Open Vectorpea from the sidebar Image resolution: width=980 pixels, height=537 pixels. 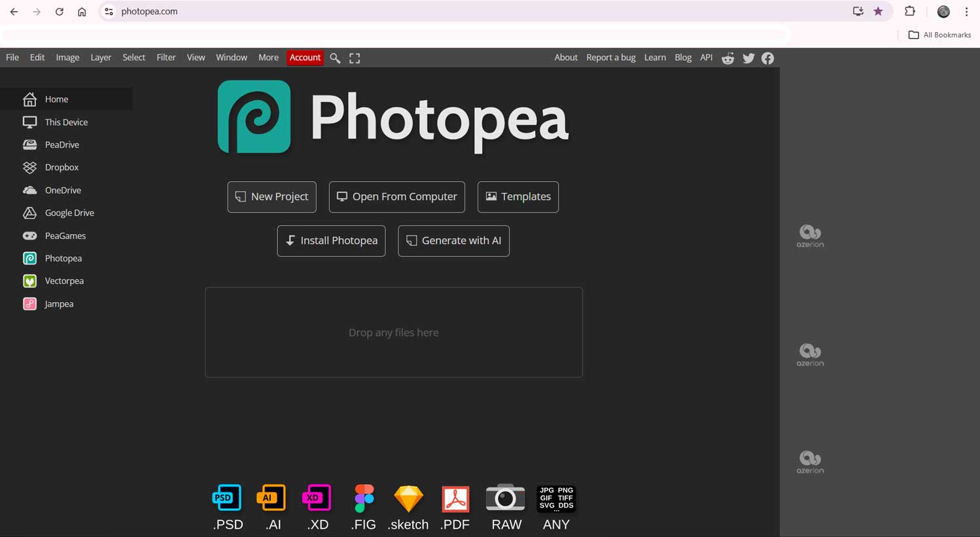[63, 281]
